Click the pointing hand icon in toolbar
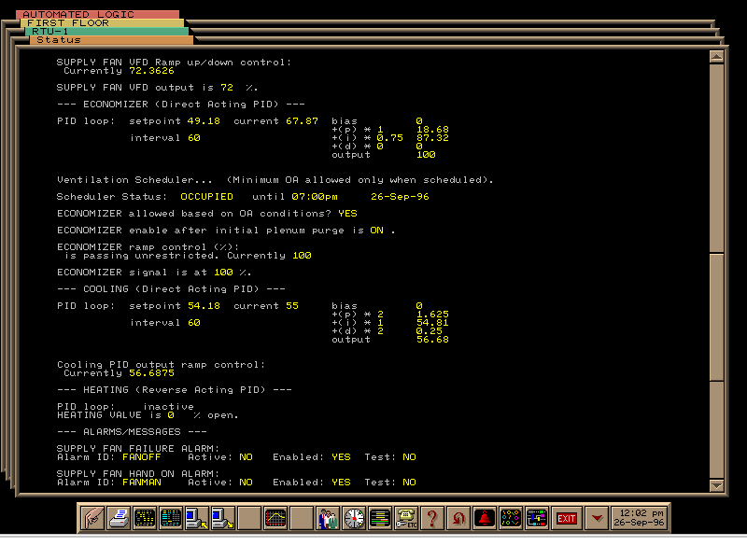This screenshot has height=560, width=747. point(92,517)
